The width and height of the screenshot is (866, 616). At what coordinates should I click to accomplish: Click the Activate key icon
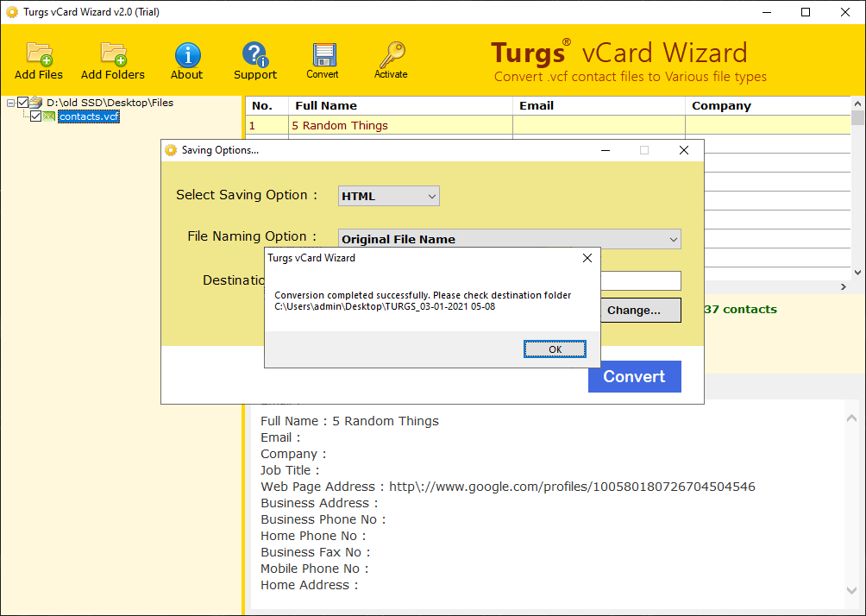[392, 54]
